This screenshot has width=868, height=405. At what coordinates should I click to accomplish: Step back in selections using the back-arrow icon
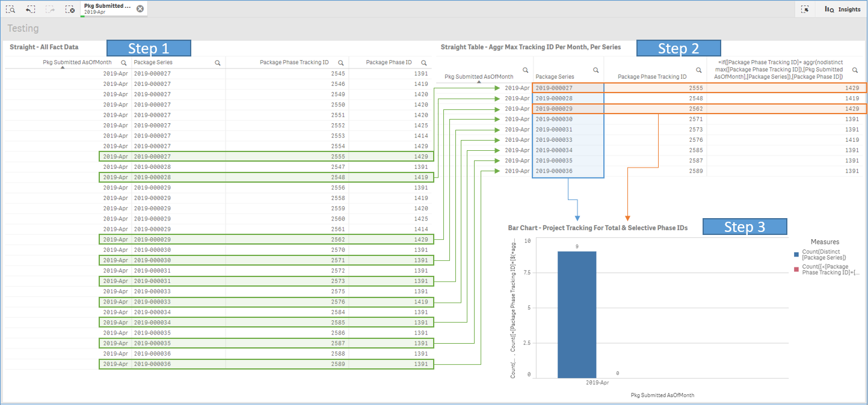coord(29,9)
